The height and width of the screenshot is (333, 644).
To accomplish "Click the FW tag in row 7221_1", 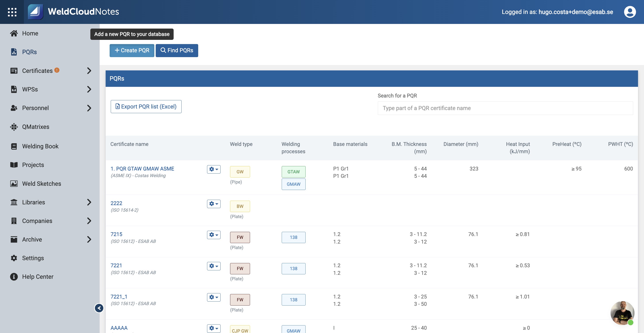I will 240,300.
